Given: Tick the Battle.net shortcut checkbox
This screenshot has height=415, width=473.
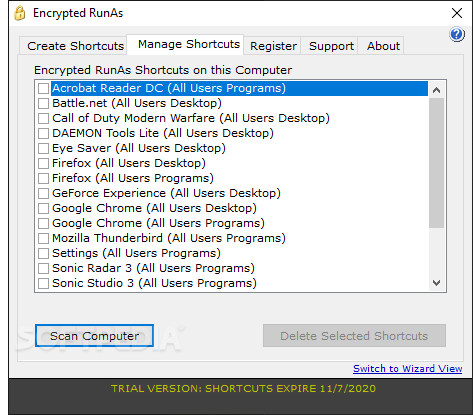Looking at the screenshot, I should pos(43,103).
